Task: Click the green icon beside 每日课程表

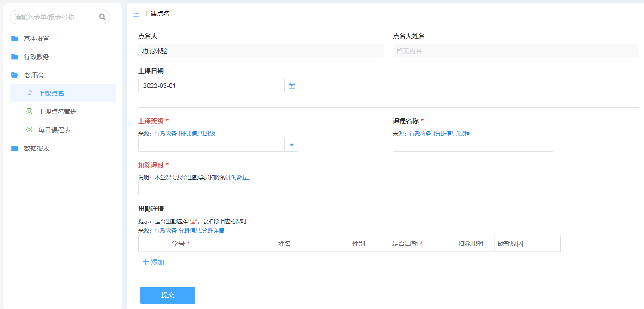Action: click(x=29, y=130)
